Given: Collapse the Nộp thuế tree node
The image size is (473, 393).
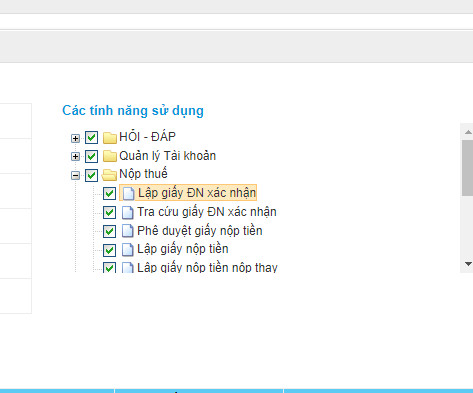Looking at the screenshot, I should [75, 175].
